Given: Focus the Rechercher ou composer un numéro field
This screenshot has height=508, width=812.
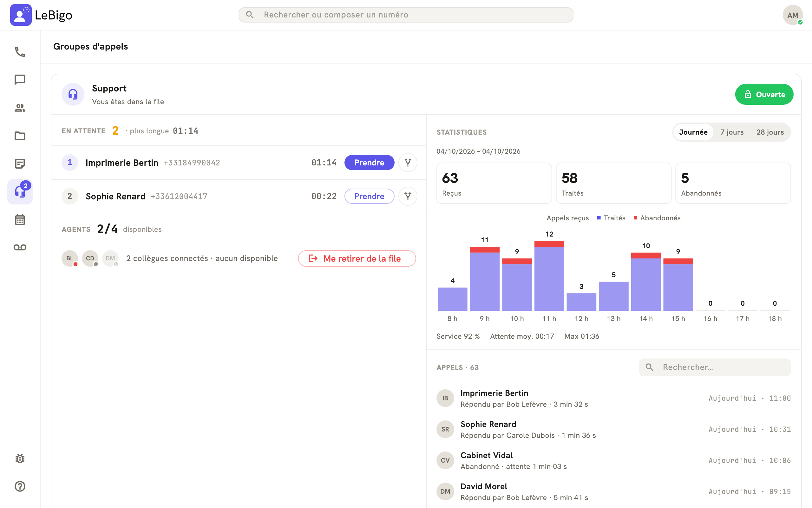Looking at the screenshot, I should pyautogui.click(x=406, y=15).
